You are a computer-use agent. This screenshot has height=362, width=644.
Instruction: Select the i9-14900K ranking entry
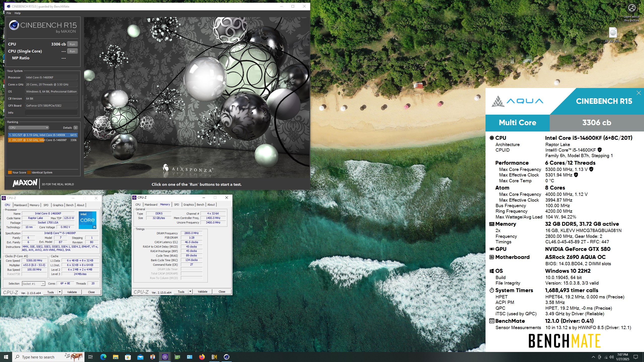[x=43, y=135]
